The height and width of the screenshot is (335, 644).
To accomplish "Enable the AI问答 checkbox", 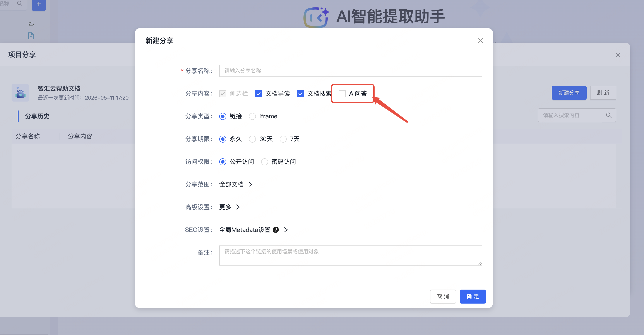I will (x=342, y=93).
